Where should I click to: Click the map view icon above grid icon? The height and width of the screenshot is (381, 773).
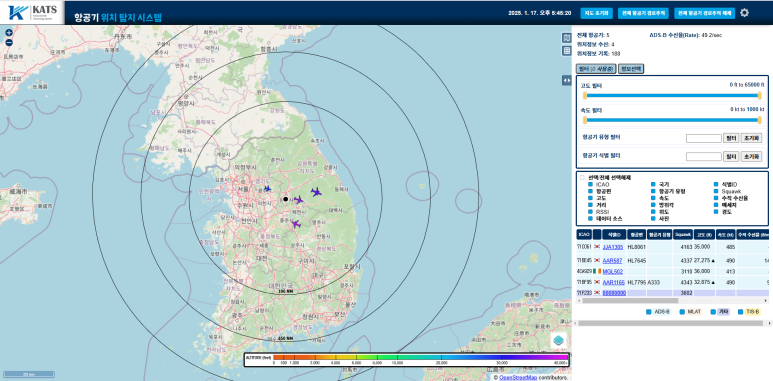[566, 38]
